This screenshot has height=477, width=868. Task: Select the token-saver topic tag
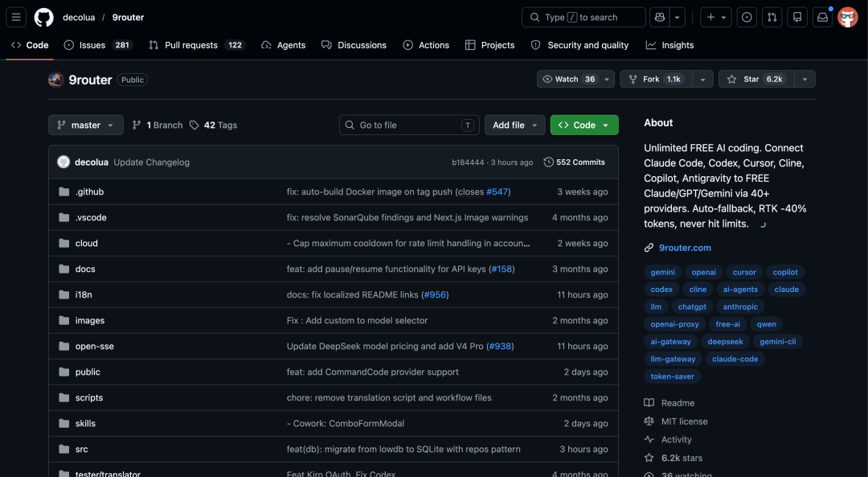673,376
